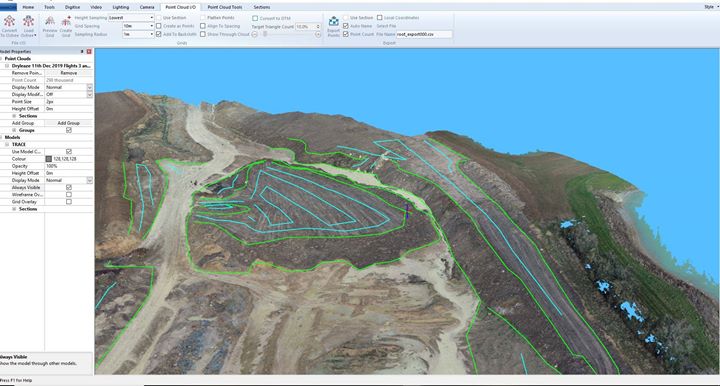Enable the Flatten Points checkbox

[202, 17]
